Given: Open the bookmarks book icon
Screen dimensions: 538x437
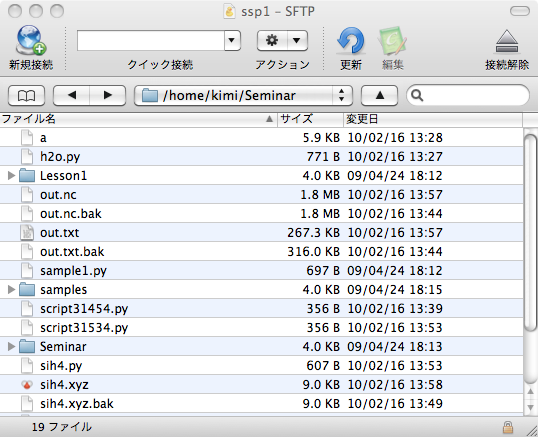Looking at the screenshot, I should pyautogui.click(x=26, y=95).
